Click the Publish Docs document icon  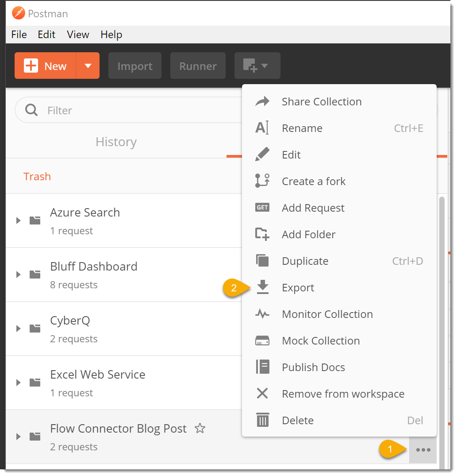coord(263,367)
